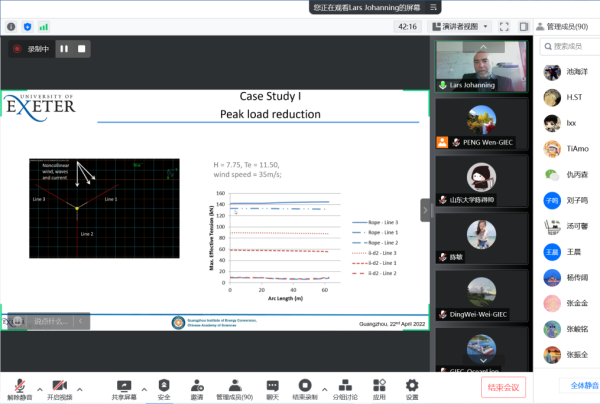
Task: Open the Settings gear icon
Action: 412,385
